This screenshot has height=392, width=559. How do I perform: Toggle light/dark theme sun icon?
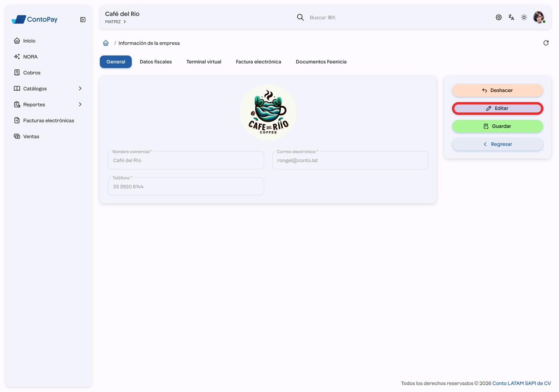click(x=524, y=18)
